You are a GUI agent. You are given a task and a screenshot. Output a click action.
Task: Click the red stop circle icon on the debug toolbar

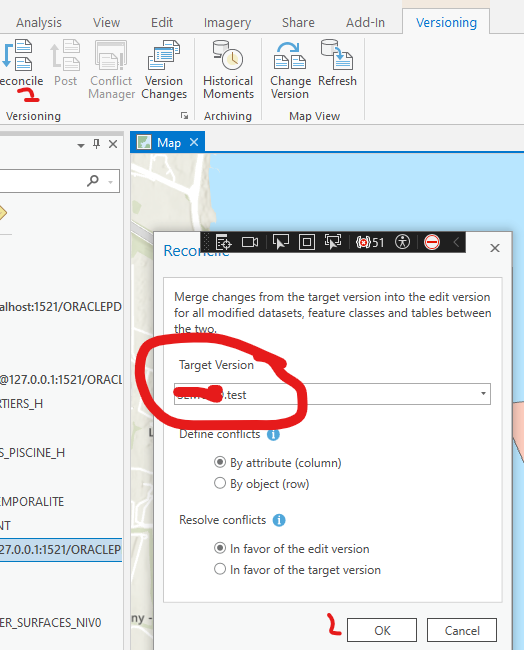[432, 242]
